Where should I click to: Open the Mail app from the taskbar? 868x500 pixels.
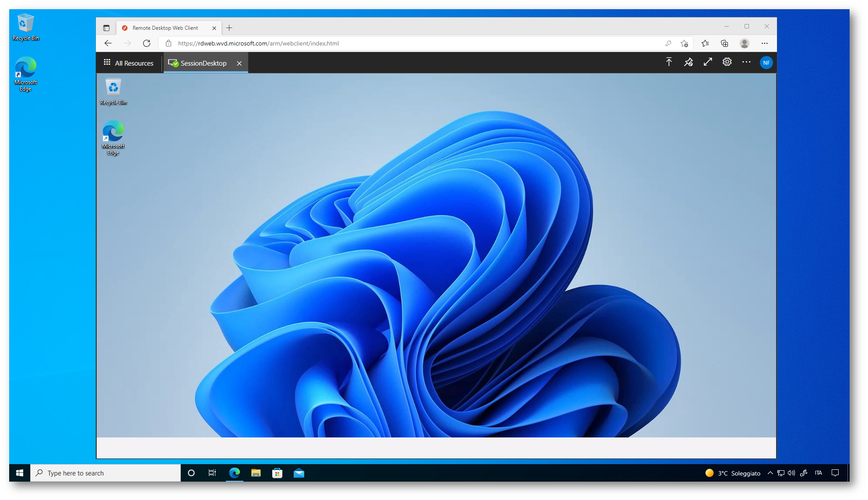(299, 473)
